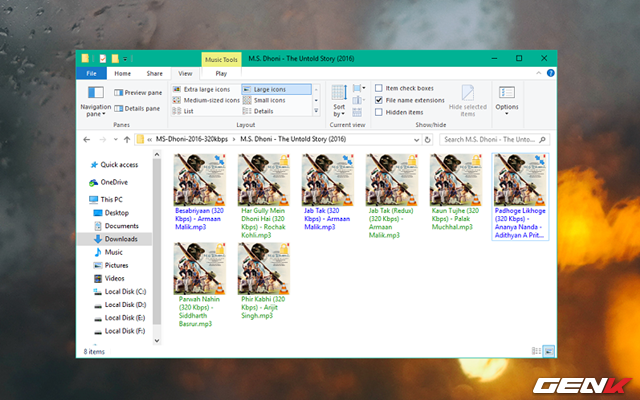The width and height of the screenshot is (640, 400).
Task: Switch to Details layout
Action: pos(258,111)
